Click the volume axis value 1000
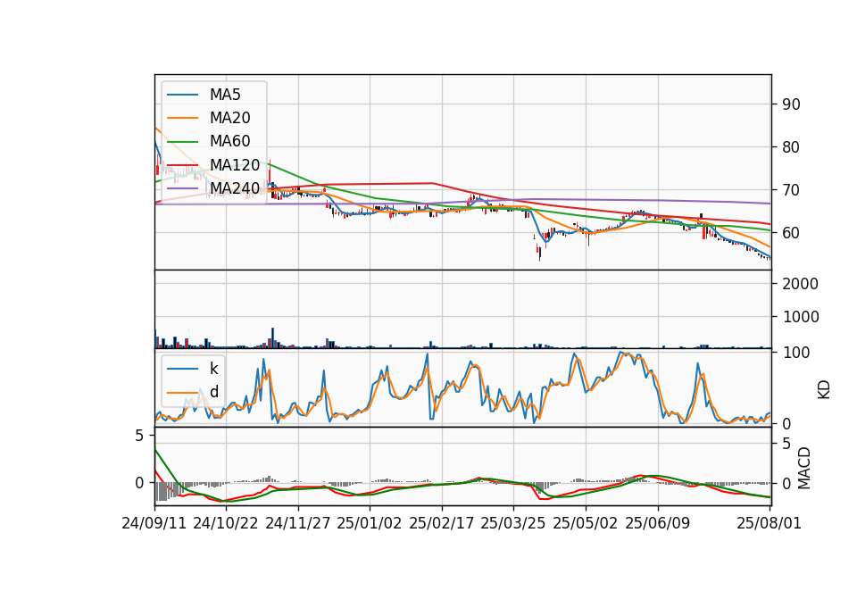857x616 pixels. (x=801, y=317)
